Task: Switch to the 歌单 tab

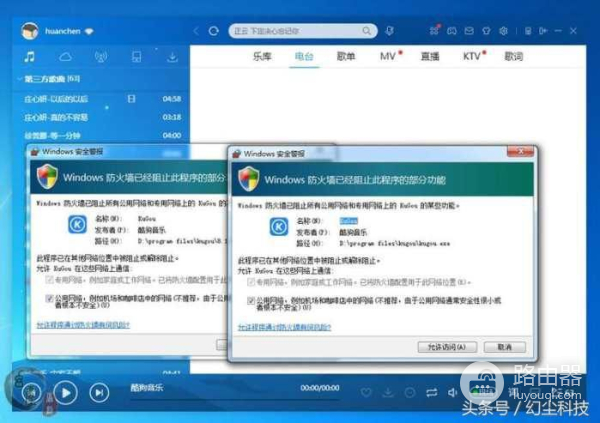Action: click(346, 56)
